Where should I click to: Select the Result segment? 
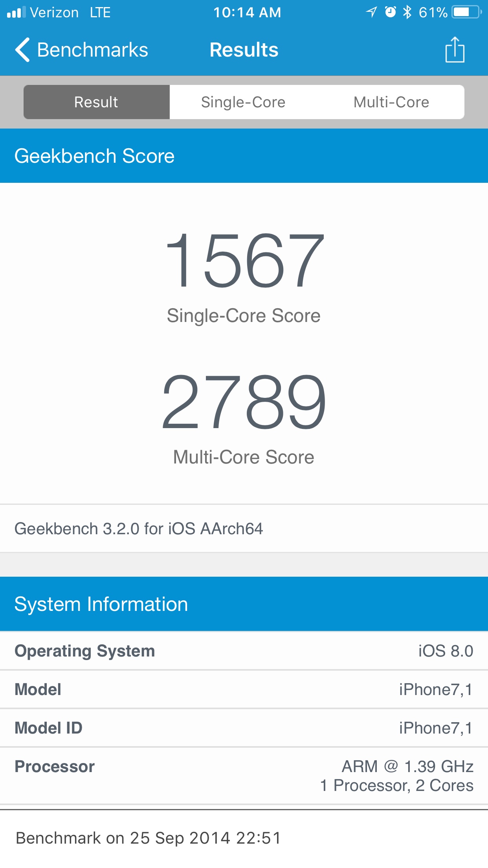point(97,102)
